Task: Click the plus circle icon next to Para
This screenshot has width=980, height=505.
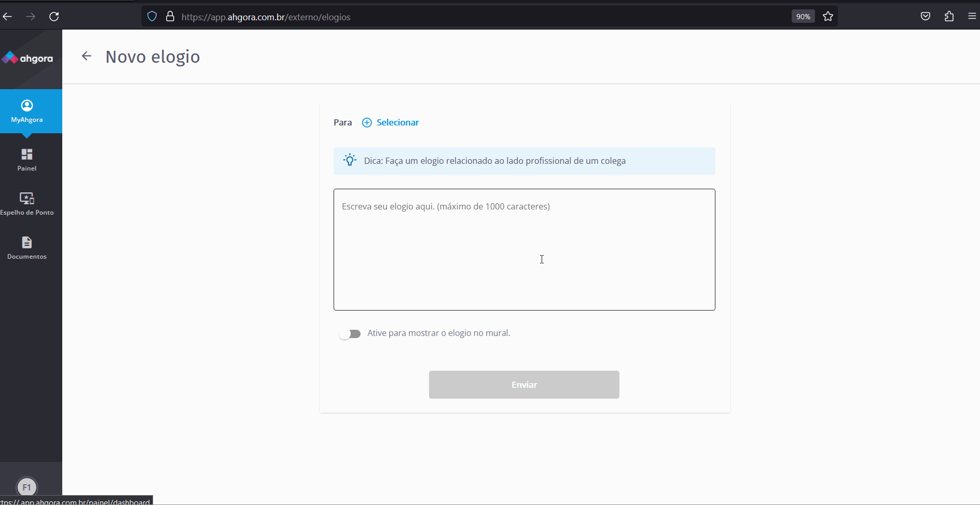Action: click(367, 122)
